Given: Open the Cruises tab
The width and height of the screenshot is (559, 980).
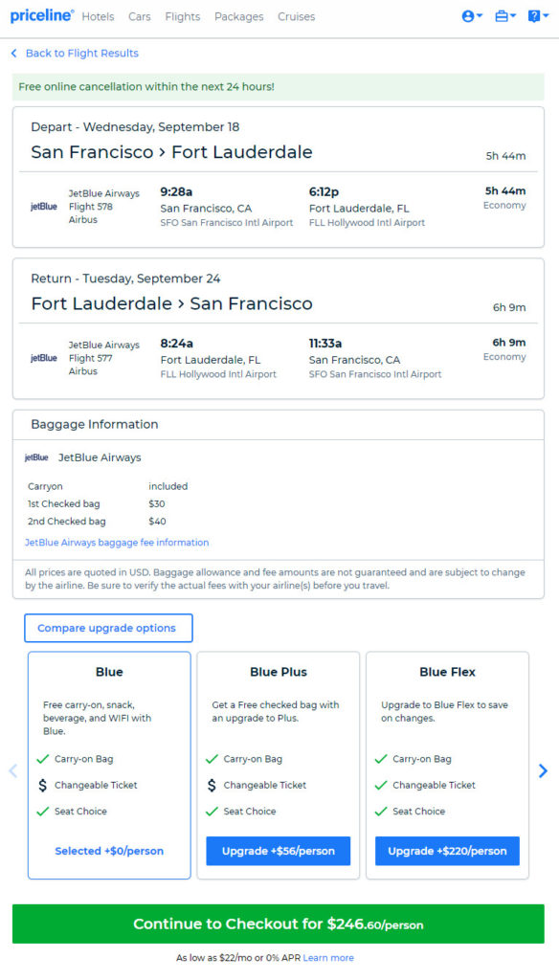Looking at the screenshot, I should click(297, 17).
